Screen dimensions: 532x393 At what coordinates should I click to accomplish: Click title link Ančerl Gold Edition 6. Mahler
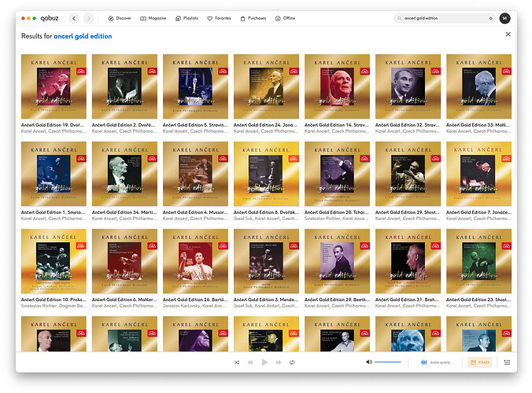(124, 299)
